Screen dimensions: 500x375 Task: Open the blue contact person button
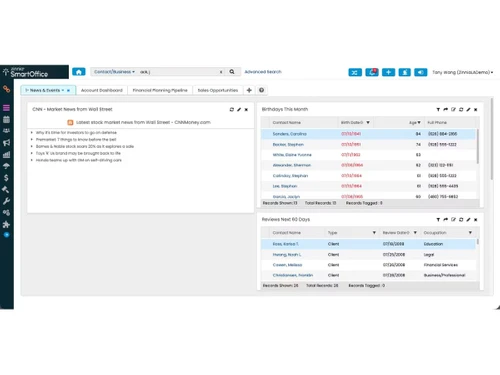pyautogui.click(x=405, y=72)
